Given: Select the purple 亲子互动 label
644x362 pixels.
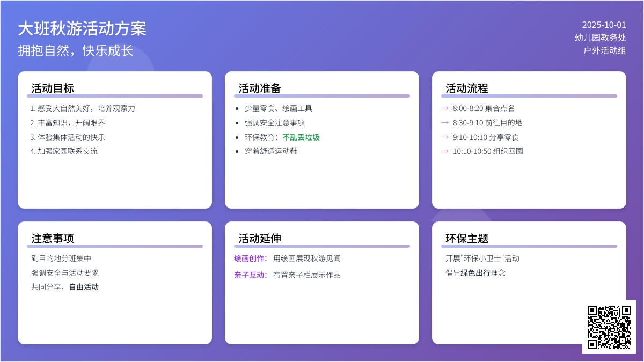Looking at the screenshot, I should [x=250, y=275].
